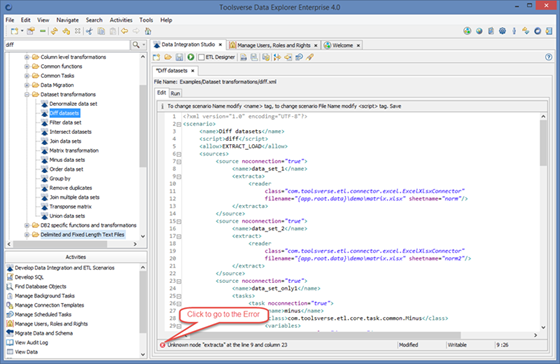This screenshot has height=364, width=560.
Task: Select the Denormalize data set scenario
Action: click(73, 104)
